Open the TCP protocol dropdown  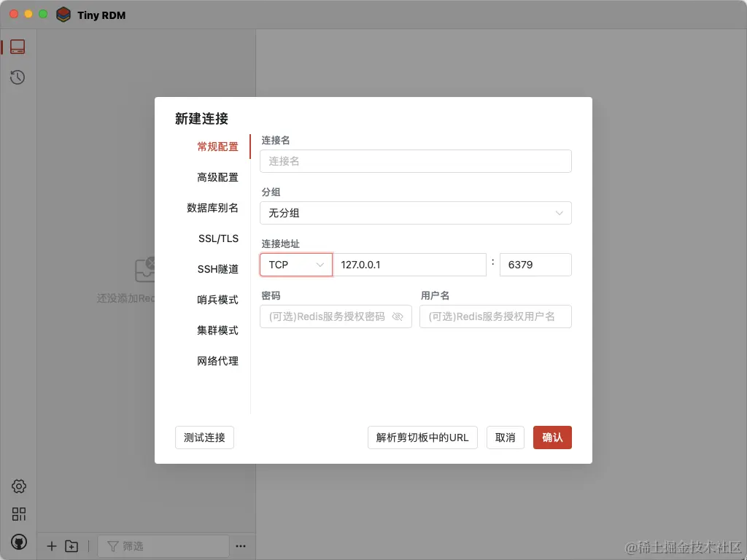[295, 265]
